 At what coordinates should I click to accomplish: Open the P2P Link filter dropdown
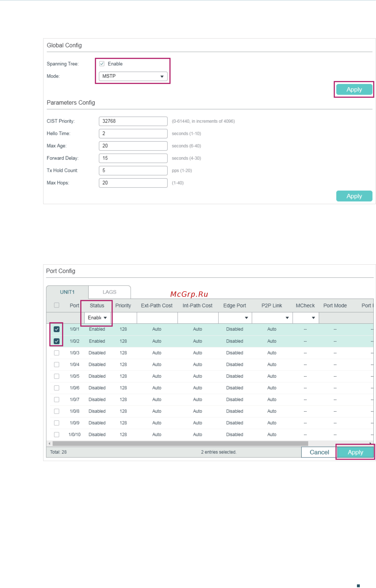[x=272, y=318]
